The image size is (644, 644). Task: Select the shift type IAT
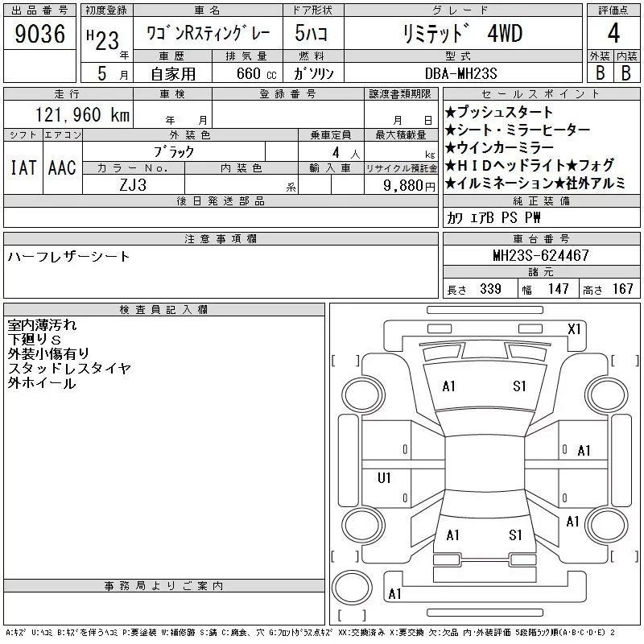(23, 167)
